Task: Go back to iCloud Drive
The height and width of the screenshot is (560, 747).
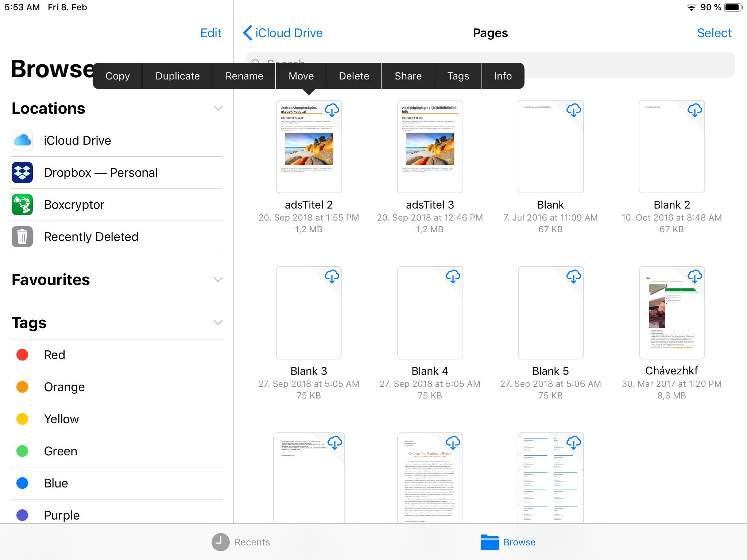Action: click(283, 33)
